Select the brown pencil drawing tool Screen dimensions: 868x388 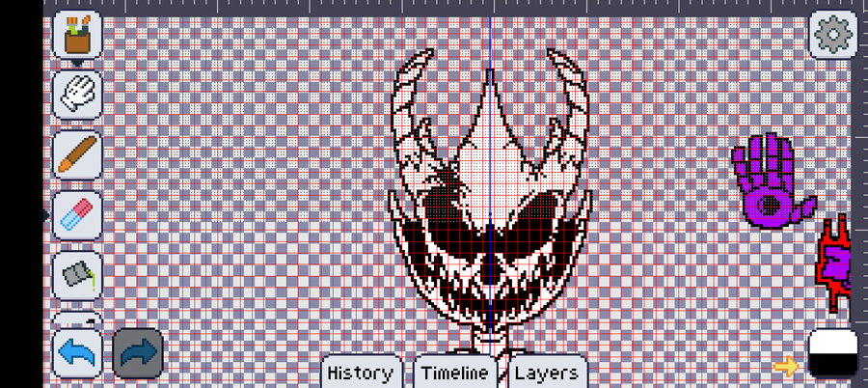[77, 154]
